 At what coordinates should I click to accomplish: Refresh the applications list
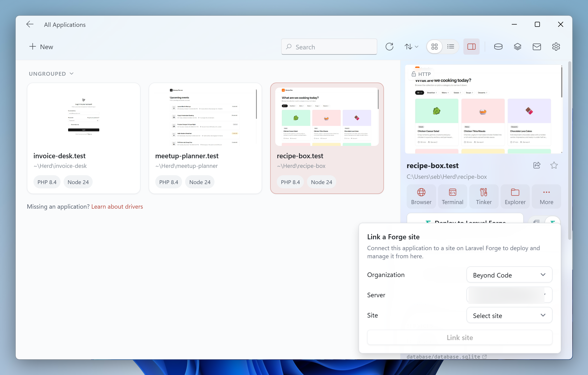point(389,47)
